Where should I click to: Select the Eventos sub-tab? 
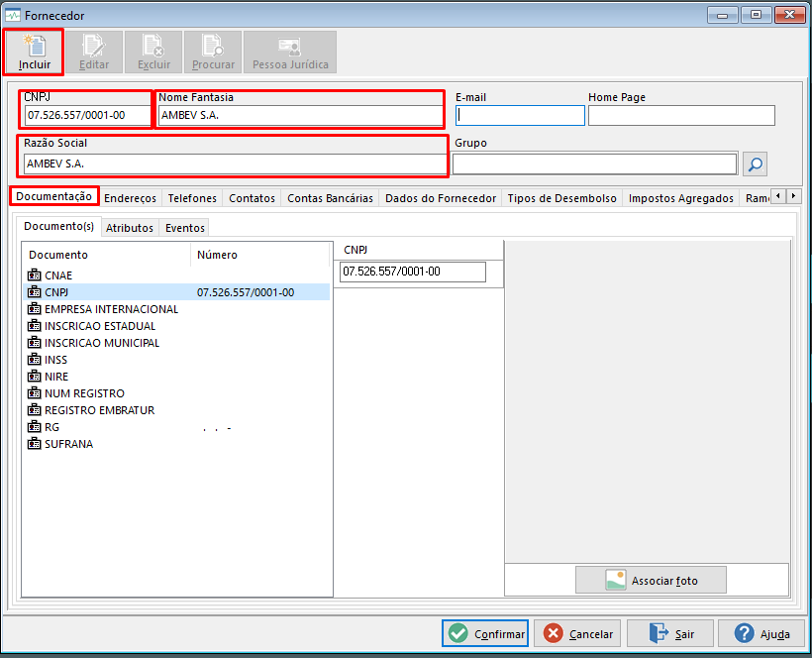point(185,228)
